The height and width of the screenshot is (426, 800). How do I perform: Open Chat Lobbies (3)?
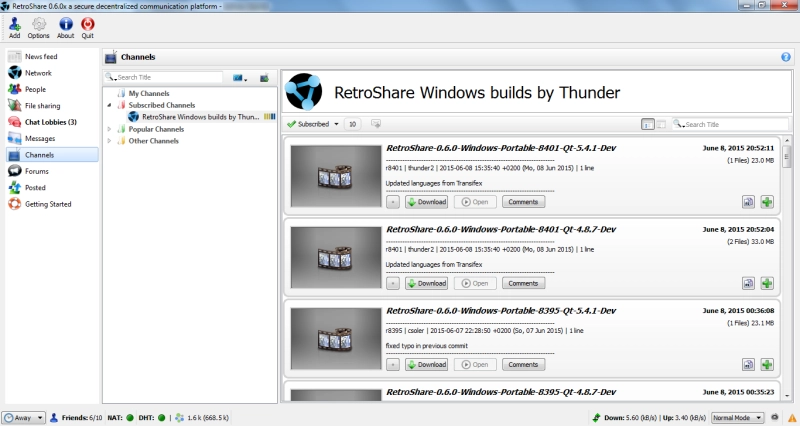click(x=52, y=122)
